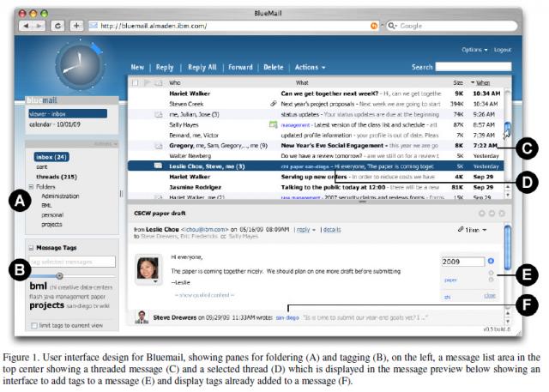The width and height of the screenshot is (549, 392).
Task: Click Delete in the mail toolbar
Action: click(x=273, y=67)
